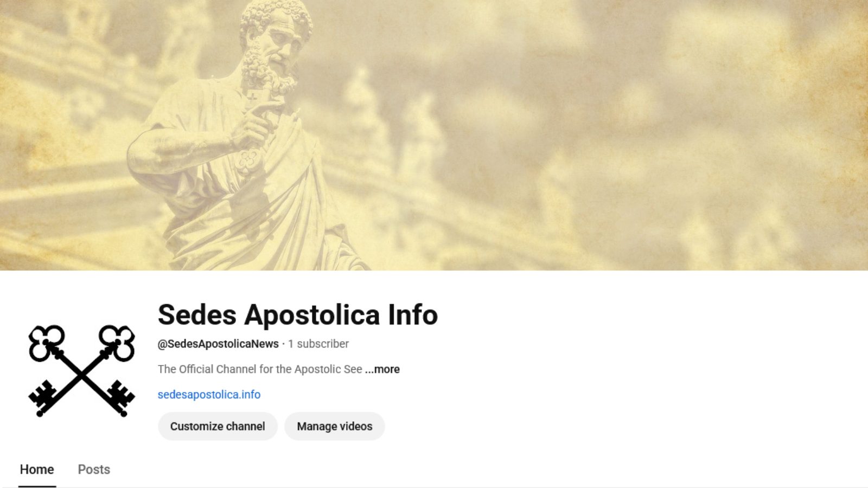The image size is (868, 488).
Task: Switch to the Posts tab
Action: click(x=94, y=470)
